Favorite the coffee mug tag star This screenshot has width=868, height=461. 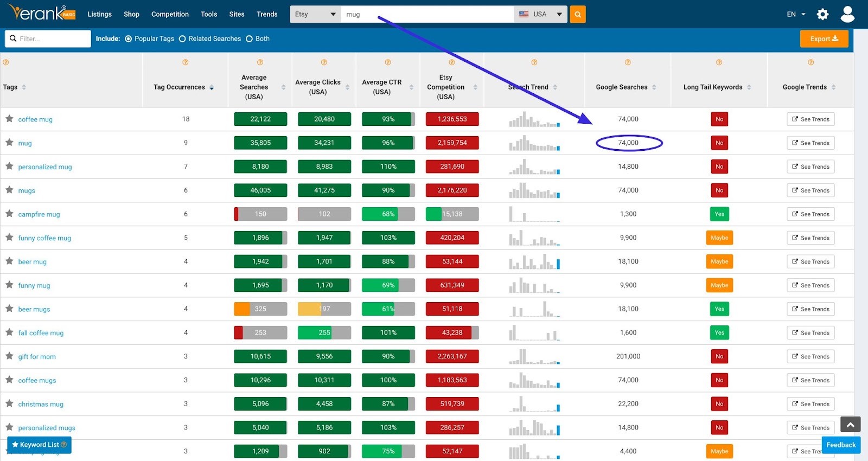click(9, 119)
